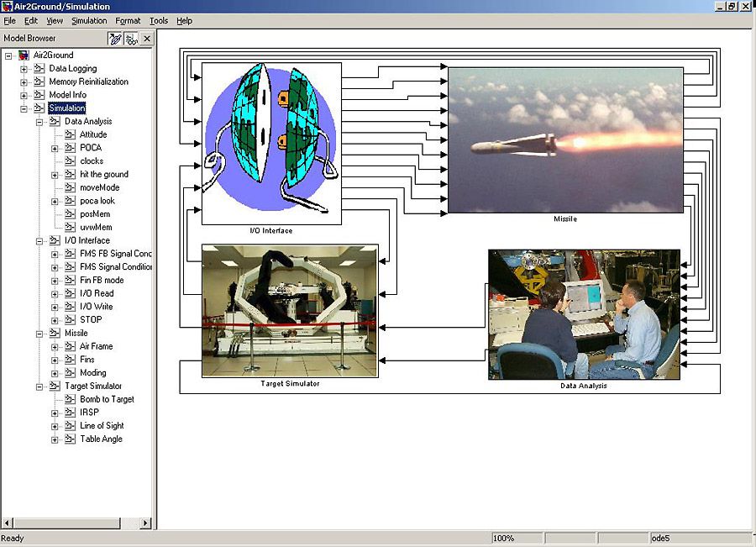756x547 pixels.
Task: Select the subsystem icon beside Target Simulator
Action: [55, 385]
